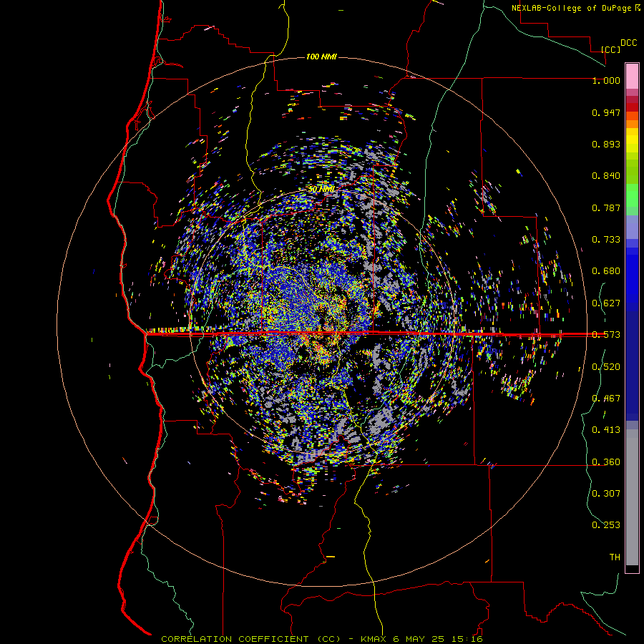Pick the red swatch in the color scale
The image size is (644, 644).
pyautogui.click(x=632, y=107)
